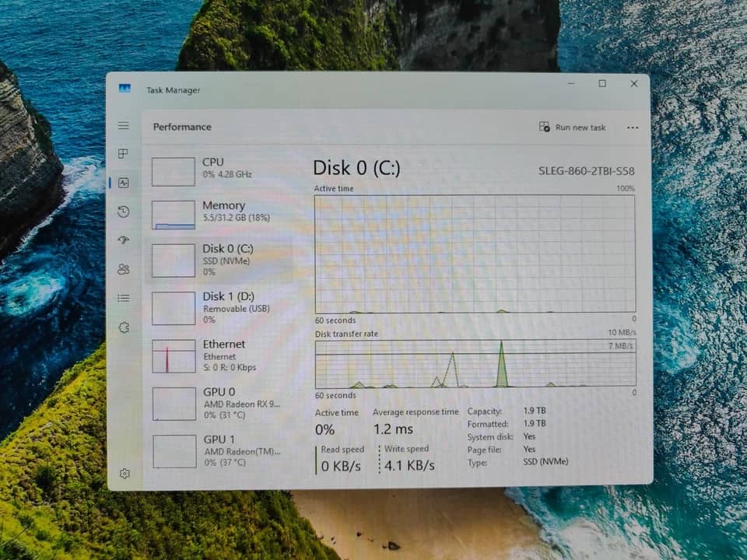Click the 4.1 KB/s write speed value

click(409, 465)
